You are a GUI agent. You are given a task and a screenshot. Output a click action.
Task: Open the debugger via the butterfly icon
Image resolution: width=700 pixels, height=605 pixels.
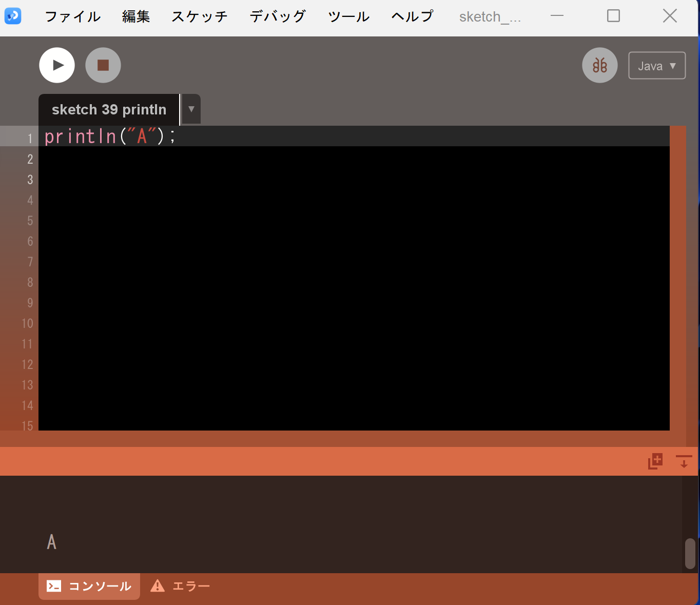point(599,65)
